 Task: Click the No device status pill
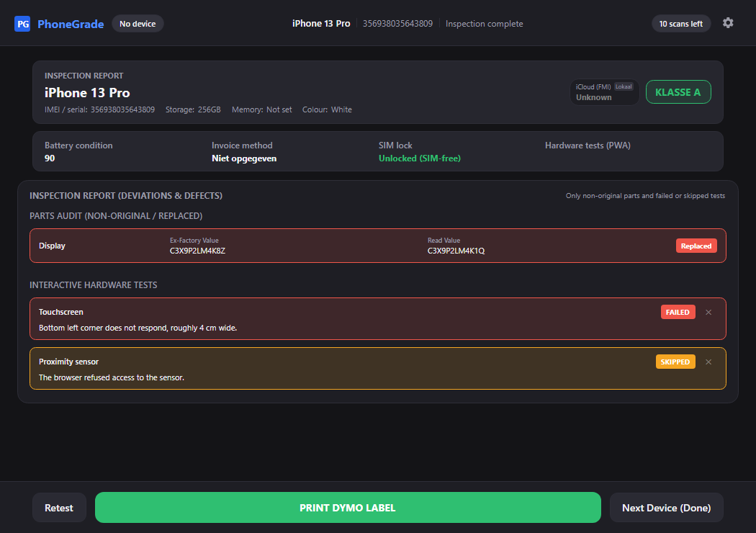pos(138,24)
